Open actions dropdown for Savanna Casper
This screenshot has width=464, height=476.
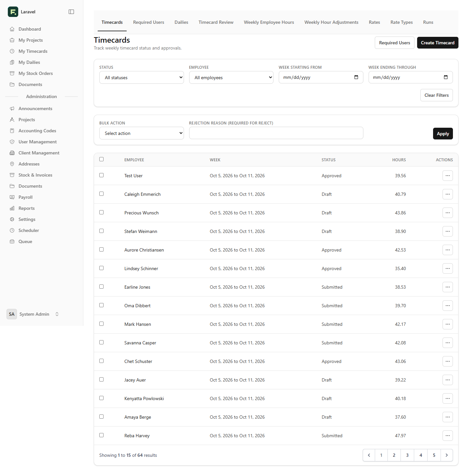coord(448,343)
